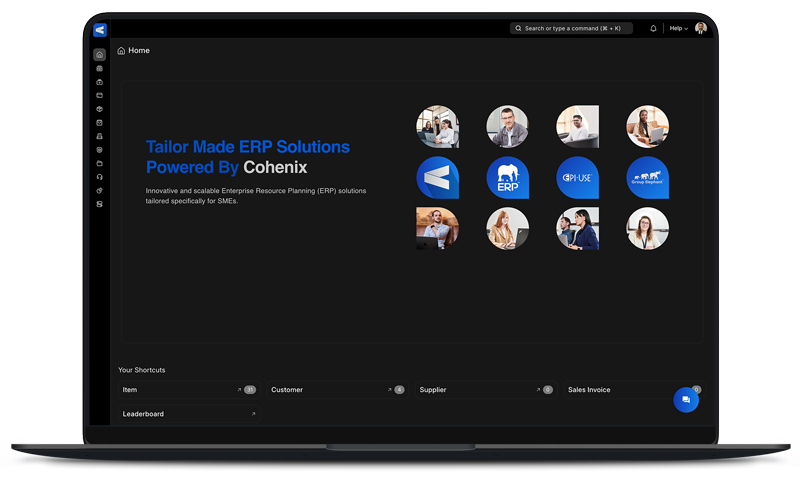Click the Home page title text
Viewport: 800px width, 478px height.
[x=139, y=51]
